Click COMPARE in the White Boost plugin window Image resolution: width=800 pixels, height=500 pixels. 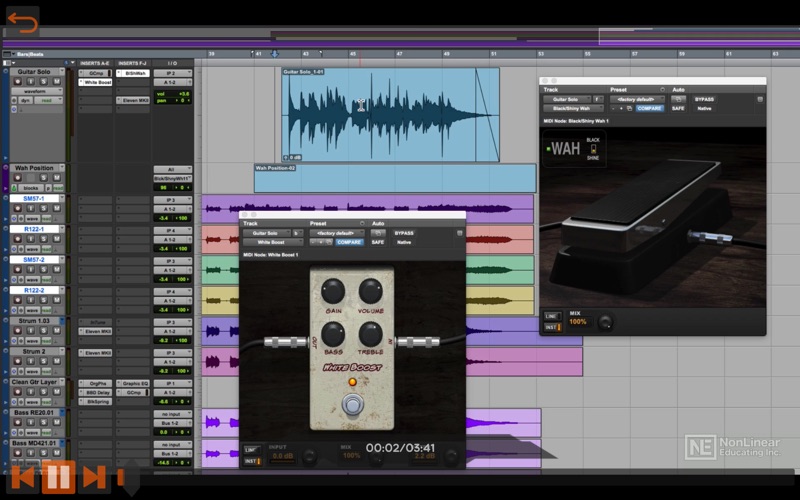click(x=349, y=242)
